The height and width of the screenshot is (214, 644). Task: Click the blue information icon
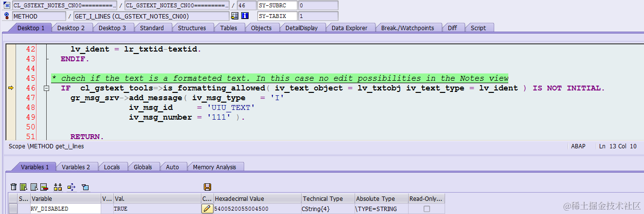click(x=245, y=16)
